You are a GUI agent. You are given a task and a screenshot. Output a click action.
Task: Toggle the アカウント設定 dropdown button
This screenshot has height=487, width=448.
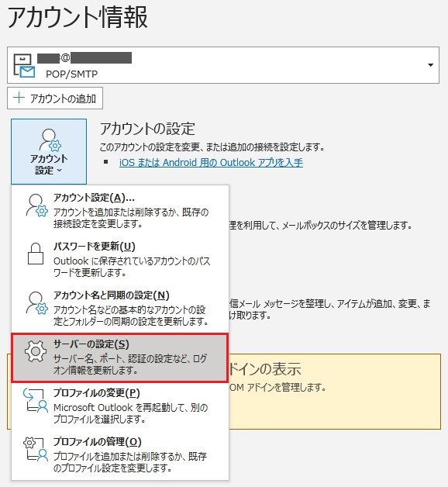tap(49, 151)
